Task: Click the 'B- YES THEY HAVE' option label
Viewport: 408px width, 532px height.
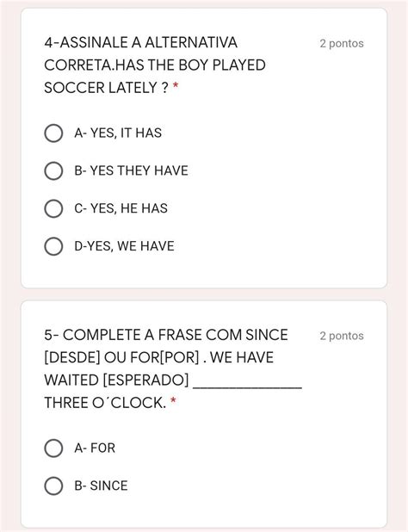Action: tap(131, 170)
